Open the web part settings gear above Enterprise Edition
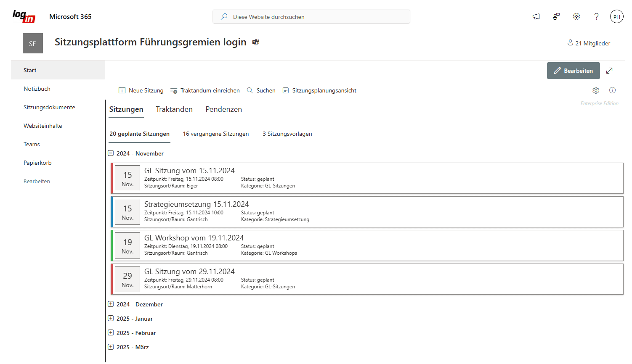The image size is (632, 364). tap(595, 90)
